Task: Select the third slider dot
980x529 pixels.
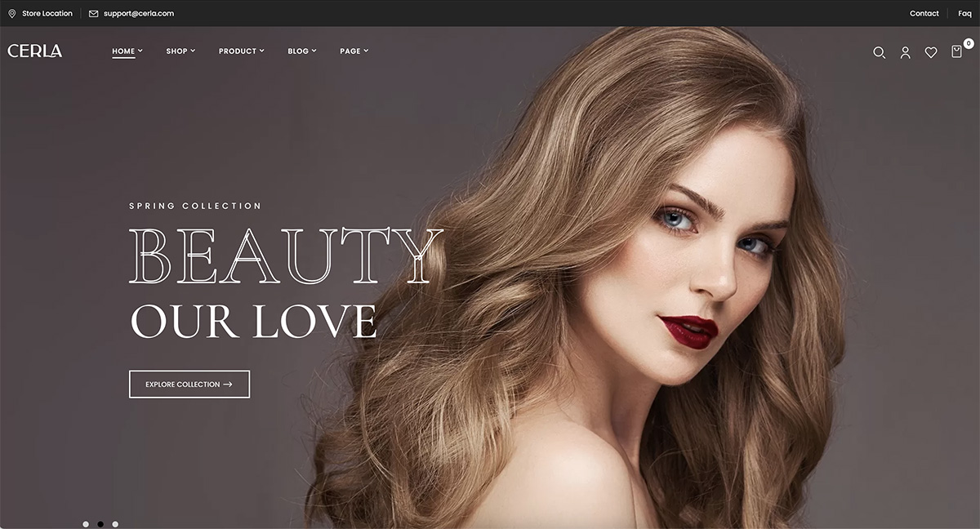Action: pyautogui.click(x=115, y=524)
